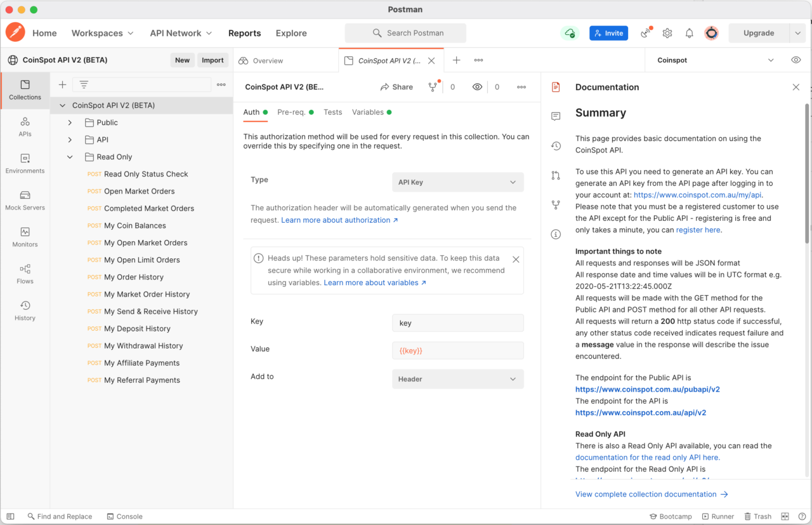Open environment quick look eye icon

[796, 59]
